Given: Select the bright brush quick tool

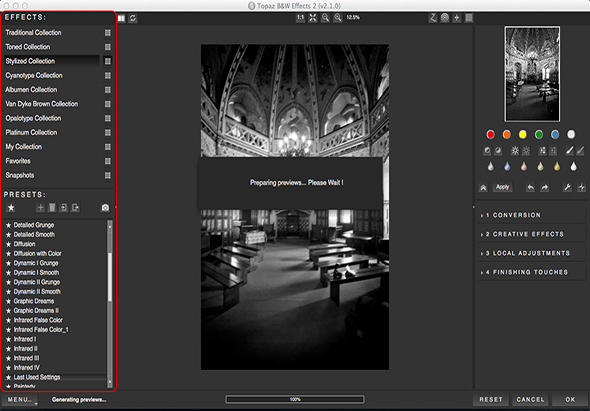Looking at the screenshot, I should click(570, 151).
